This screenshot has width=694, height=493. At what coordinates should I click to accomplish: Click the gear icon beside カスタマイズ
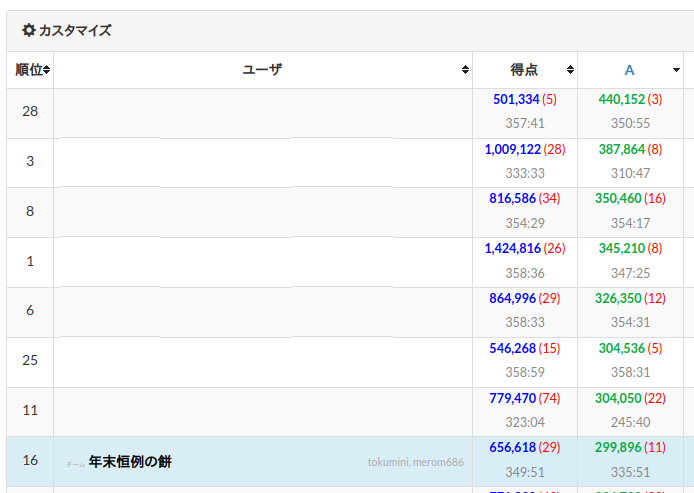click(x=29, y=30)
